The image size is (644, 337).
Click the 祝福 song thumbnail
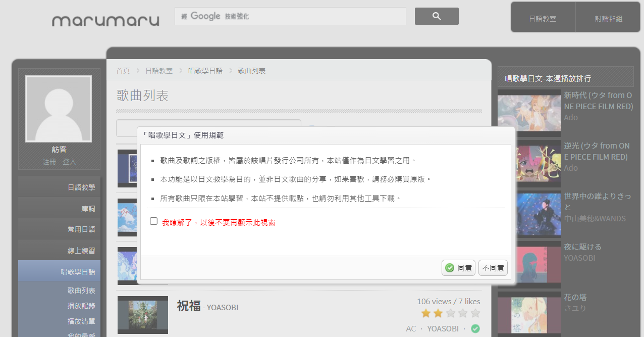tap(143, 315)
